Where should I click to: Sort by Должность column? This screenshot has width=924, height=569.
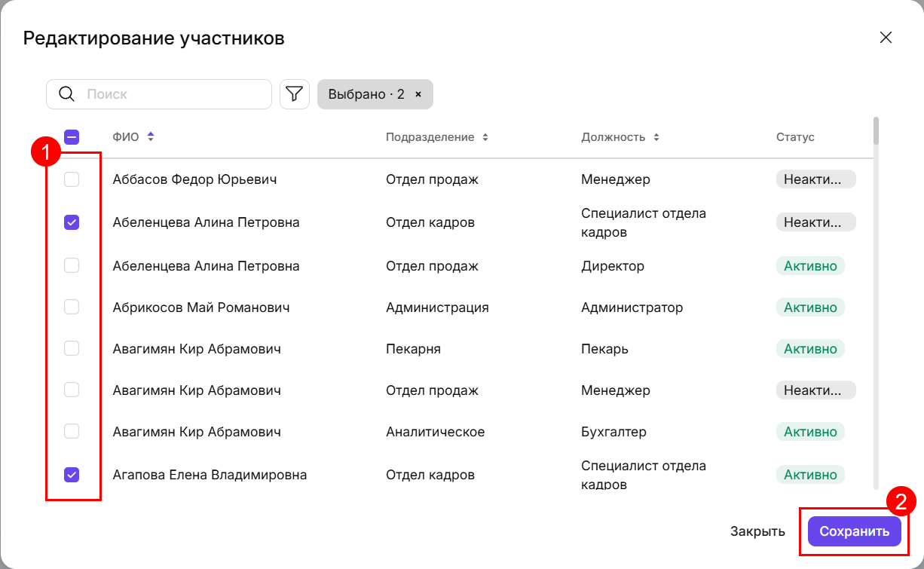656,137
